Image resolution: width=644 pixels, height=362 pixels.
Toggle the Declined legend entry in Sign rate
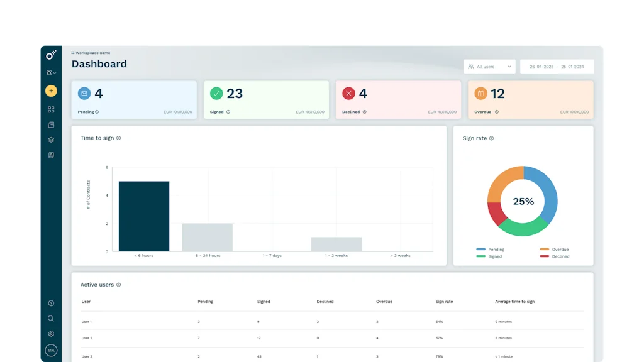[556, 256]
